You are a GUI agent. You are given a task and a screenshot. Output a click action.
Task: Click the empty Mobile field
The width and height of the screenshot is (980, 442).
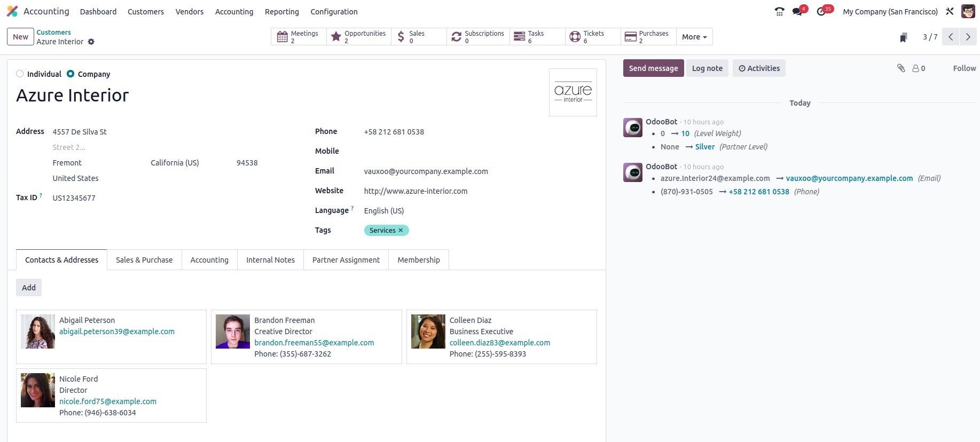tap(481, 152)
